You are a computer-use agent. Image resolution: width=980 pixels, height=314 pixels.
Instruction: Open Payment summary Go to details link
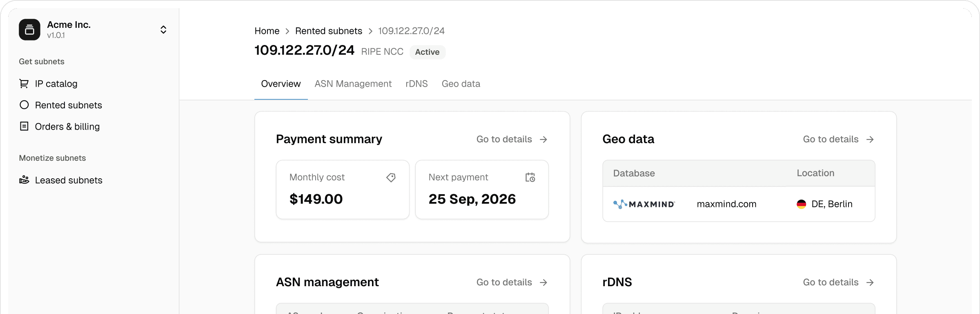pyautogui.click(x=511, y=139)
